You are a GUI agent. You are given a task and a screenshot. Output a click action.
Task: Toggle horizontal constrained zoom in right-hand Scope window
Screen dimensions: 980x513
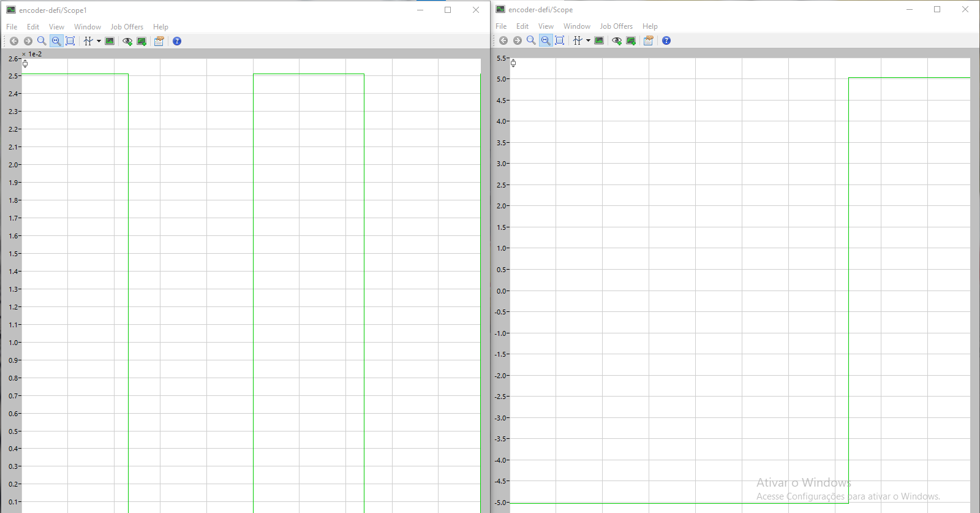point(546,40)
